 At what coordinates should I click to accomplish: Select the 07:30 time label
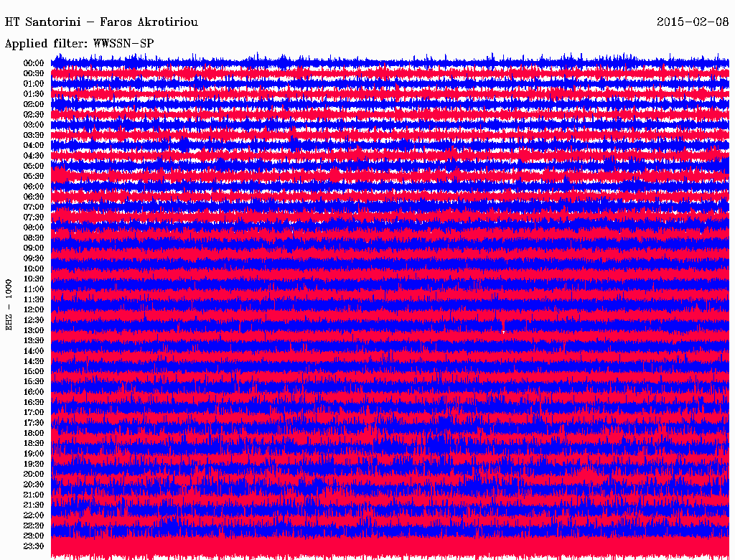34,218
